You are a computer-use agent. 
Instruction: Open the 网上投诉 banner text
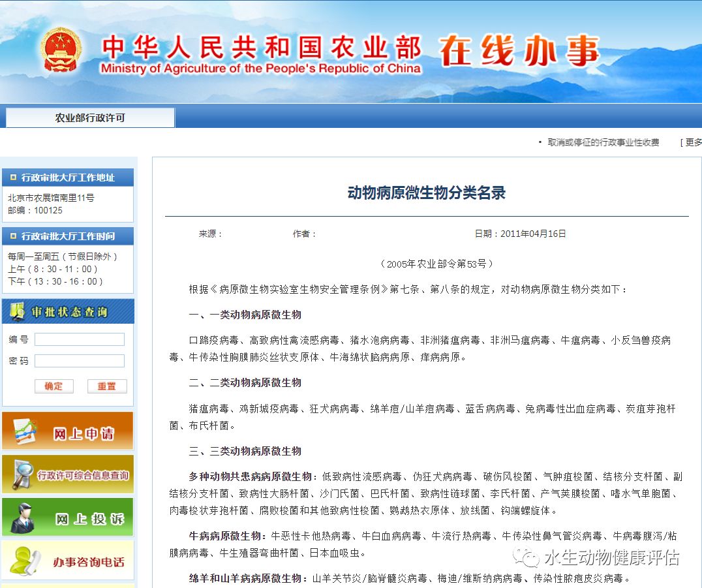(x=89, y=519)
